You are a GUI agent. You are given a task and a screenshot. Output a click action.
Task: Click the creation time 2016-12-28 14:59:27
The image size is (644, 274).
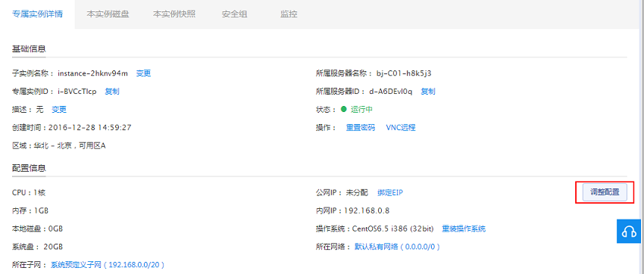(89, 128)
